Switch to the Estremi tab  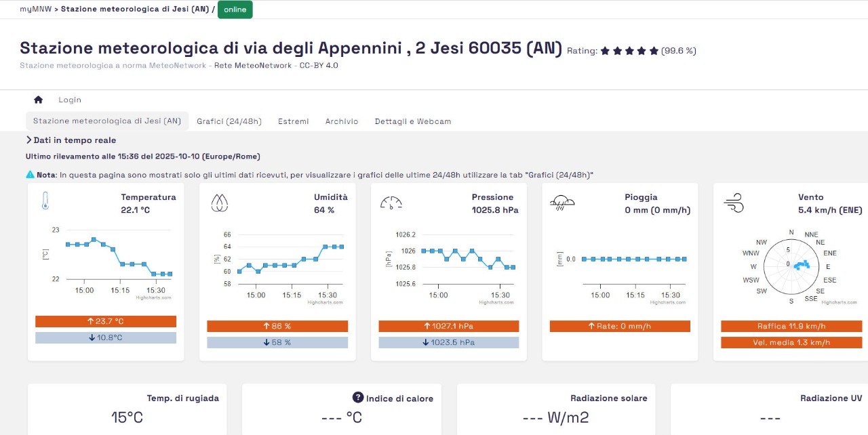(293, 121)
